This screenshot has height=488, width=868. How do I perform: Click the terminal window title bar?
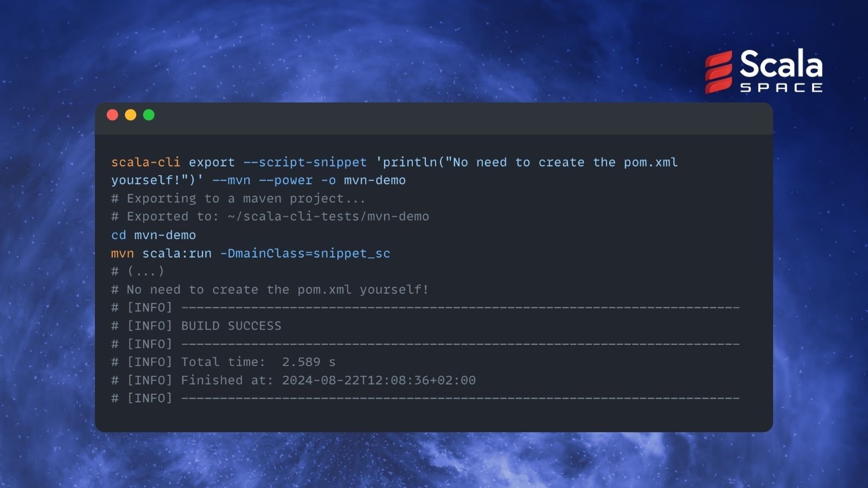coord(434,118)
